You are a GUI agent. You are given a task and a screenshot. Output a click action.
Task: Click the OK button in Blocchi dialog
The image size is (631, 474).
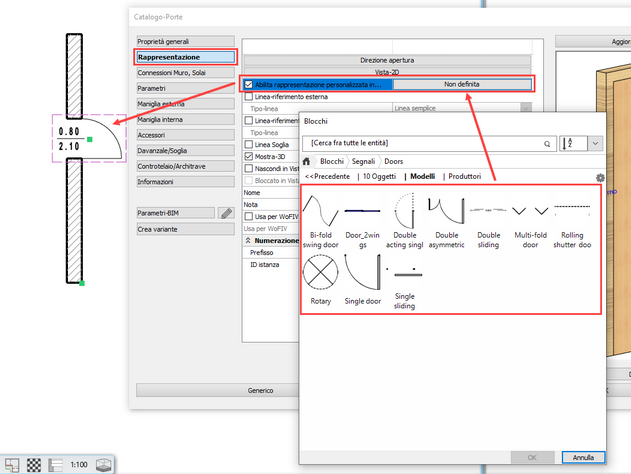(532, 458)
